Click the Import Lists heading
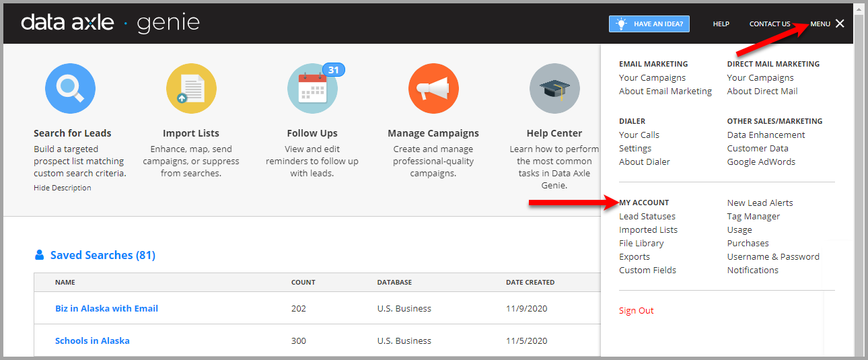 pos(191,133)
